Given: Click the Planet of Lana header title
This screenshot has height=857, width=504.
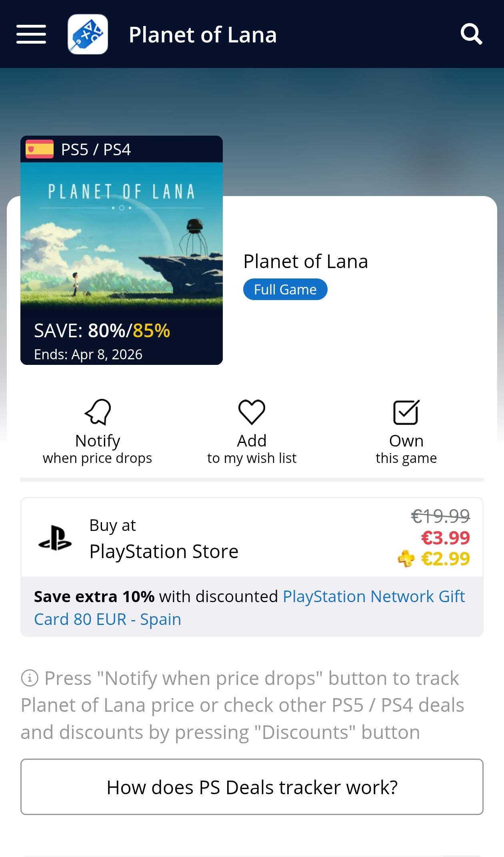Looking at the screenshot, I should 202,35.
